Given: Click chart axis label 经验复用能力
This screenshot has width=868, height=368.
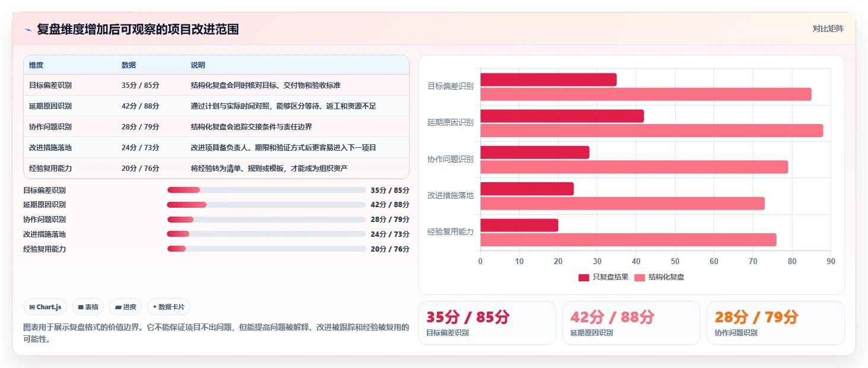Looking at the screenshot, I should [x=451, y=232].
